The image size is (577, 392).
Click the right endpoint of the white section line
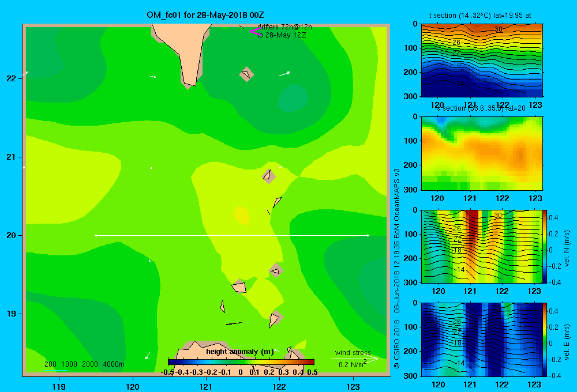[x=368, y=235]
